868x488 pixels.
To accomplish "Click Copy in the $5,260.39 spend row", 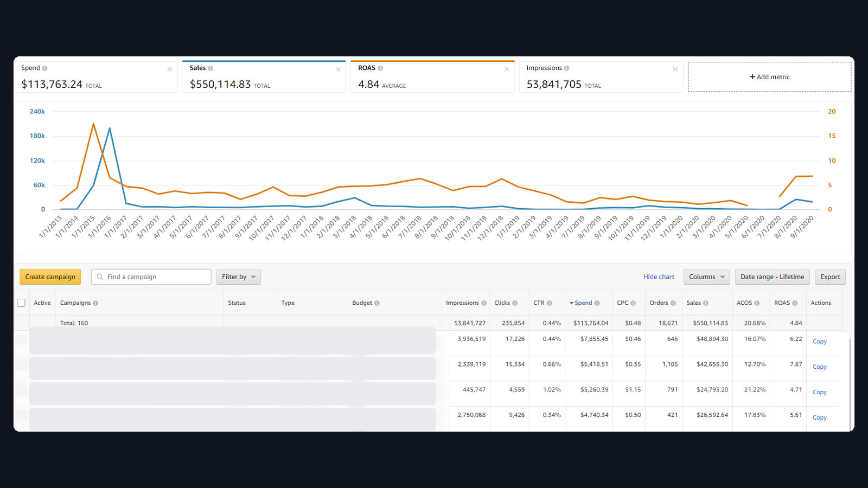I will click(820, 393).
